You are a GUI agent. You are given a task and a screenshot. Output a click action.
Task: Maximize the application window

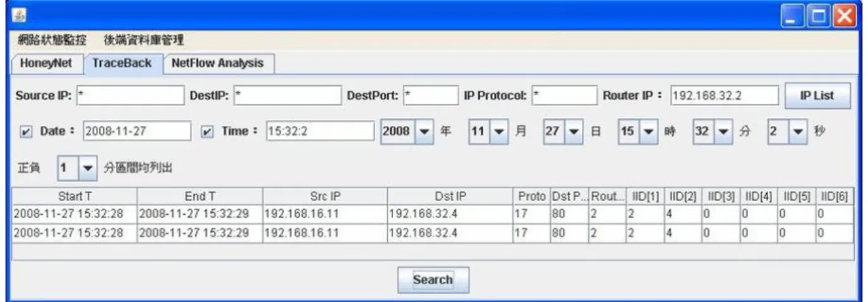pyautogui.click(x=818, y=15)
